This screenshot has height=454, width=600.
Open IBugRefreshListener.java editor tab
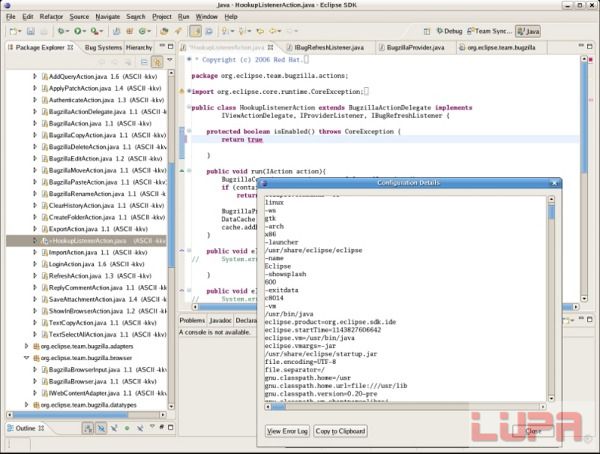click(x=329, y=47)
